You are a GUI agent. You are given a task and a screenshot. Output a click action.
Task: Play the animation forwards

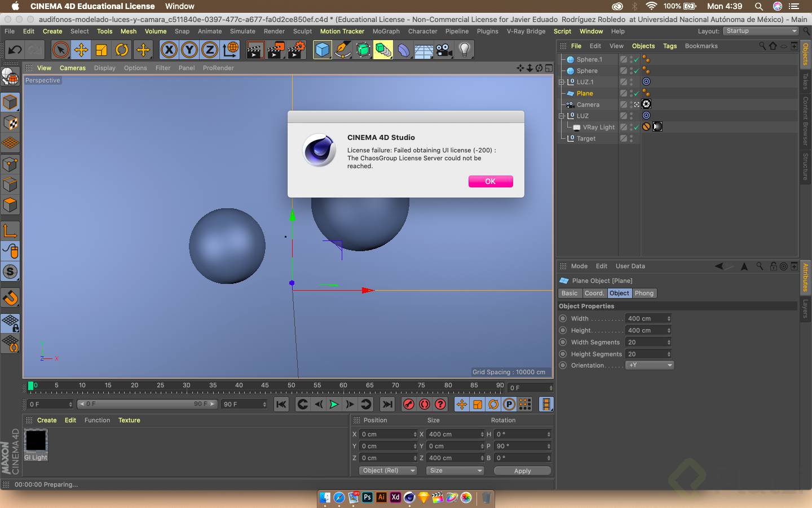(x=334, y=404)
